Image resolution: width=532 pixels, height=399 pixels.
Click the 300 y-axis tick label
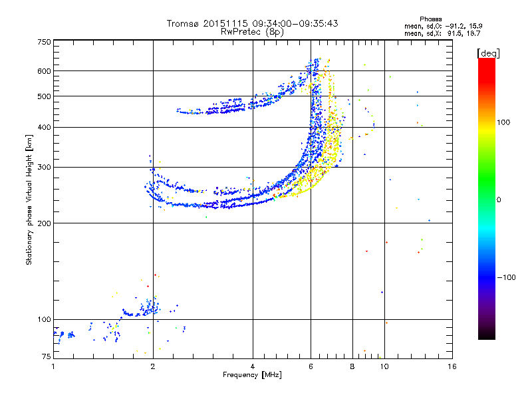pos(44,167)
